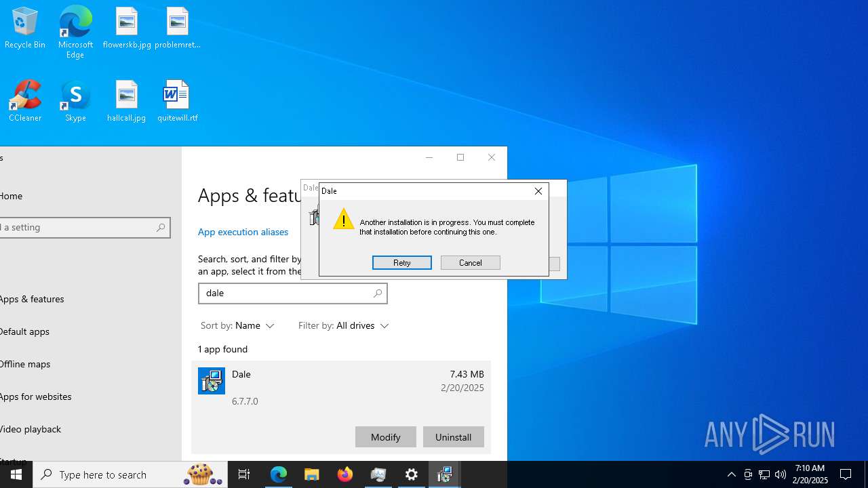
Task: Click Cancel in the Dale dialog
Action: [471, 262]
